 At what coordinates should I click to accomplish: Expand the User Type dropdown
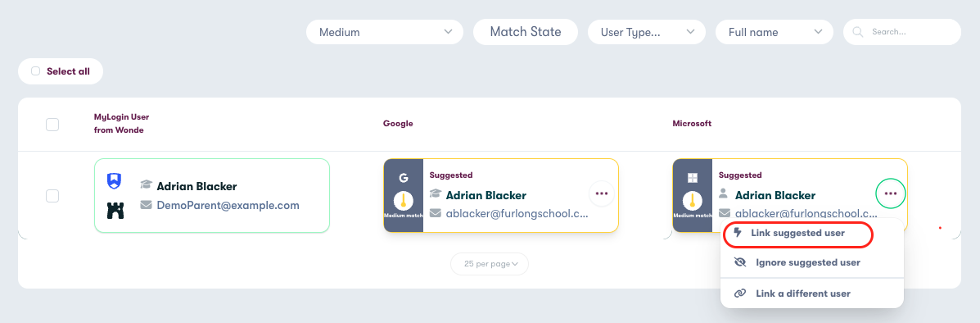[x=646, y=32]
